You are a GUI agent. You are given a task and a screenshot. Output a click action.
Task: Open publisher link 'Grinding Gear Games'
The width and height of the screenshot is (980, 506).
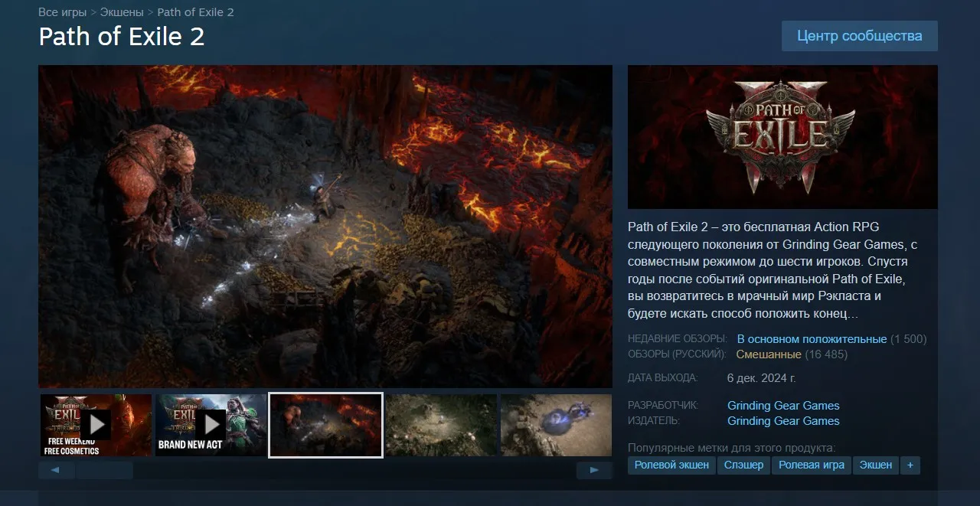pos(783,421)
